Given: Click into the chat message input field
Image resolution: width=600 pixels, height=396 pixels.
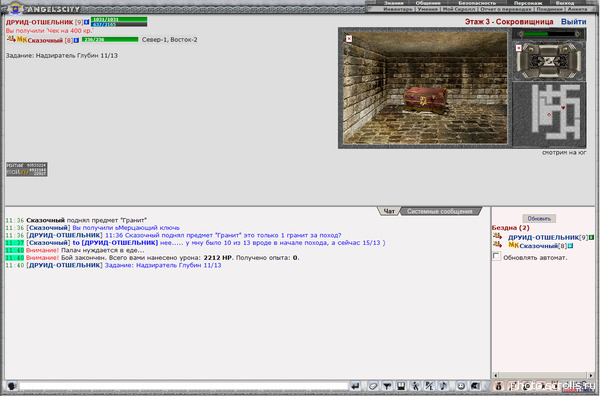Looking at the screenshot, I should 183,386.
